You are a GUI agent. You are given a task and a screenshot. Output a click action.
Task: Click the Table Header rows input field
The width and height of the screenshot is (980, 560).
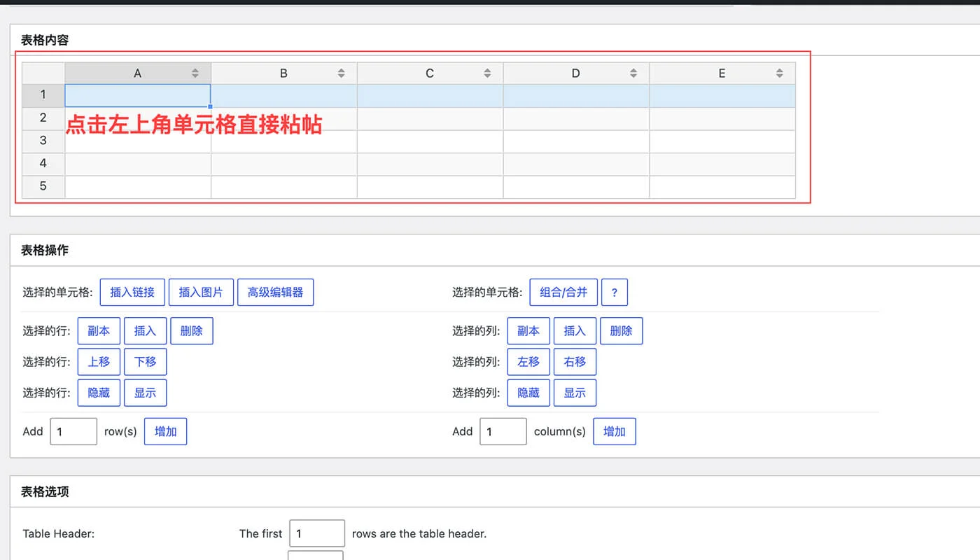[317, 533]
